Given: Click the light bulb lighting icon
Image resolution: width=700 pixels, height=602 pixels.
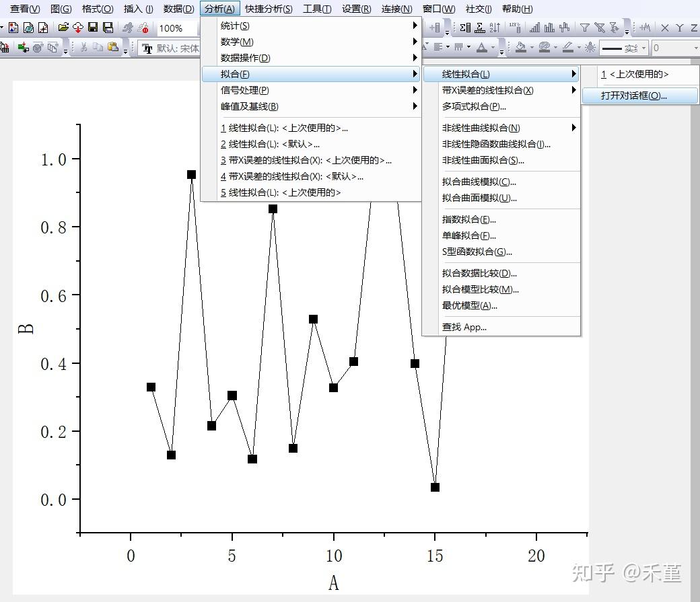Looking at the screenshot, I should pos(590,47).
